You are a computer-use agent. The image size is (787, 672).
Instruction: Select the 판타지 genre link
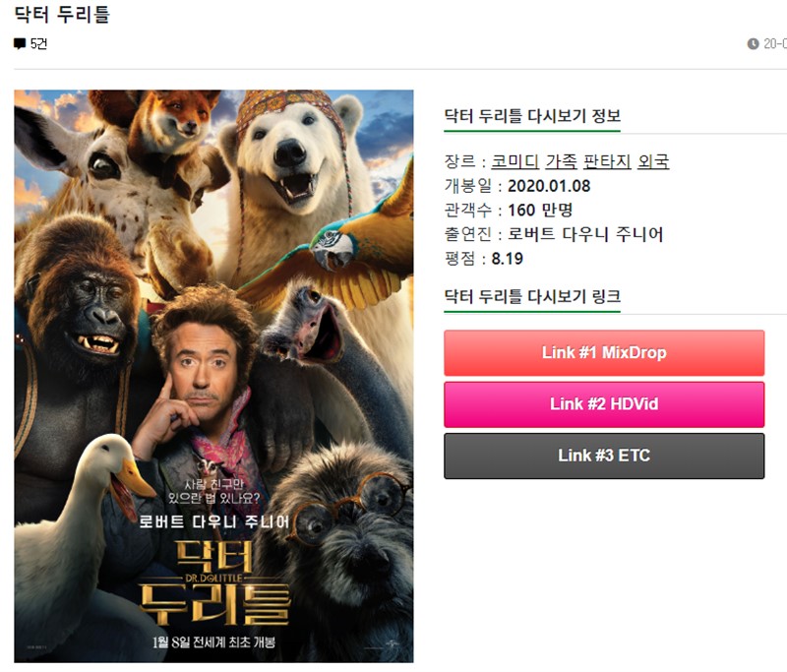pyautogui.click(x=607, y=161)
